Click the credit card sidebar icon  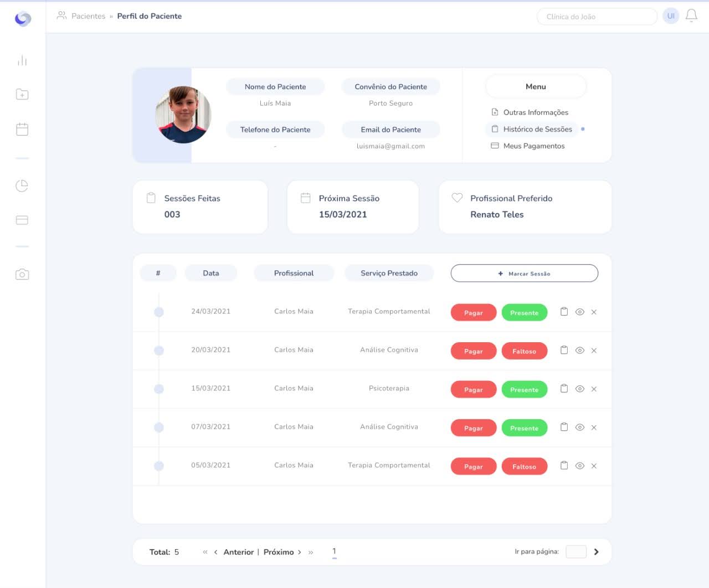pyautogui.click(x=22, y=220)
